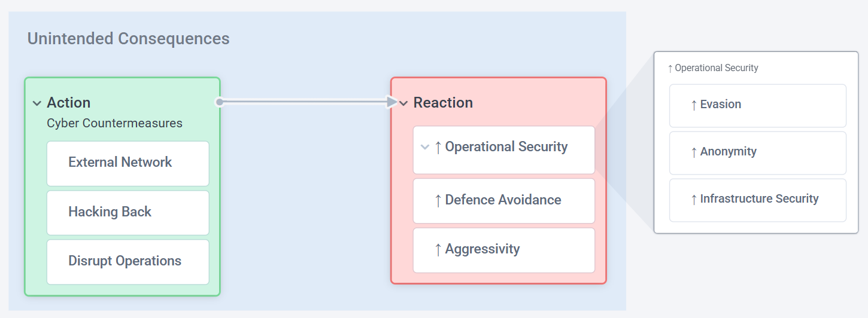The image size is (868, 318).
Task: Click the arrow icon in the popup header
Action: [670, 69]
